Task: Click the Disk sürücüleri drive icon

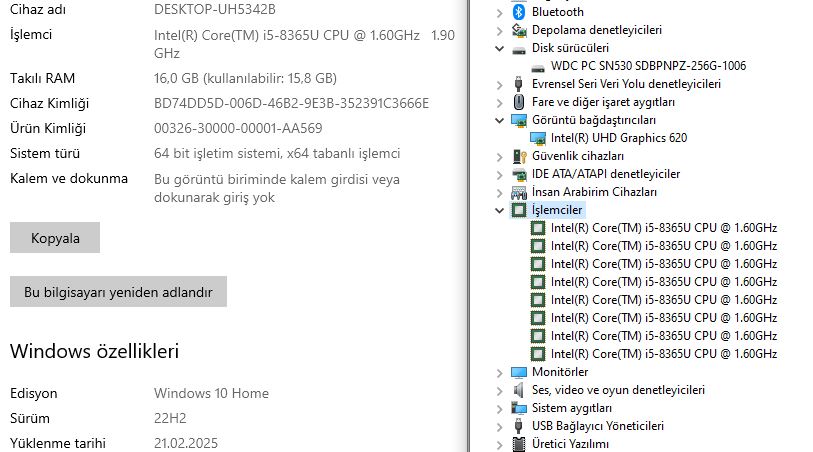Action: pyautogui.click(x=519, y=50)
